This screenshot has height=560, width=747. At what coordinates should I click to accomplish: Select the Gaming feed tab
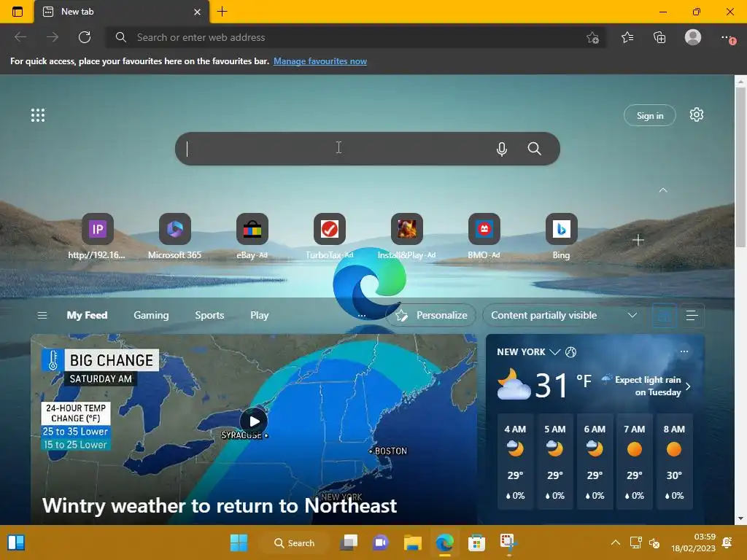(151, 315)
